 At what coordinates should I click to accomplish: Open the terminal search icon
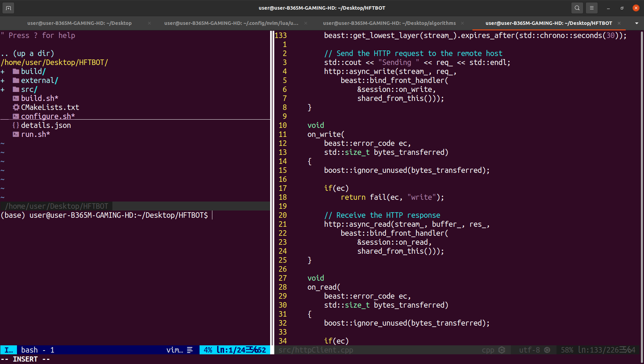(577, 8)
